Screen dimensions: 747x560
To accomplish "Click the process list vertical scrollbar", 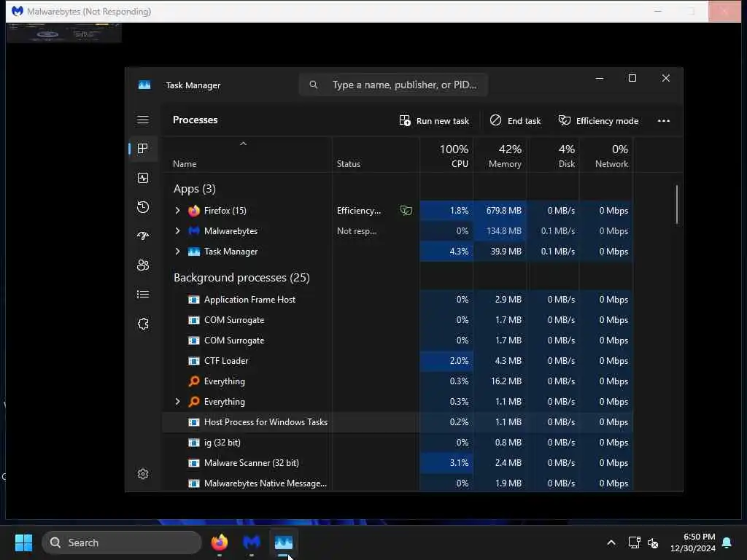I will [x=676, y=204].
